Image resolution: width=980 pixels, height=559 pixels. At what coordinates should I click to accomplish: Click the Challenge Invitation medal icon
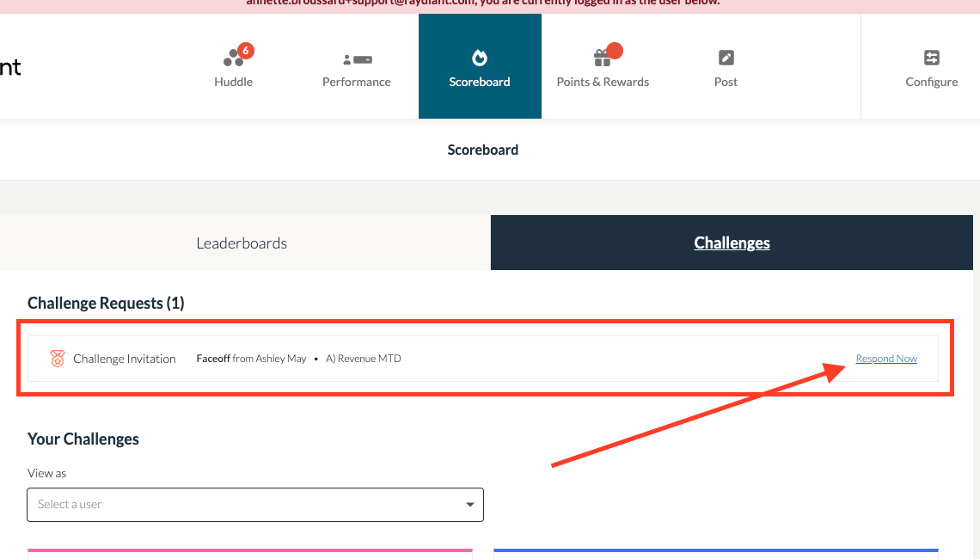pos(58,359)
